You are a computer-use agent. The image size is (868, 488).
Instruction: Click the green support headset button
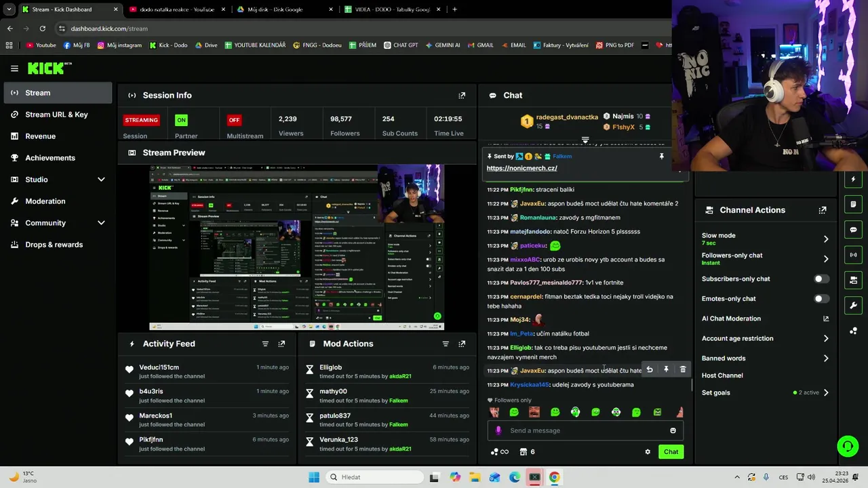click(x=848, y=446)
